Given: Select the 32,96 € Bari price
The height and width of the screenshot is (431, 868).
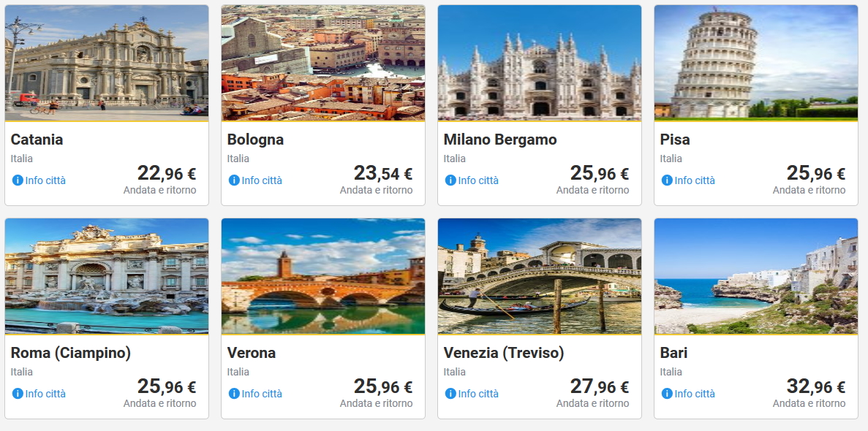Looking at the screenshot, I should [816, 387].
